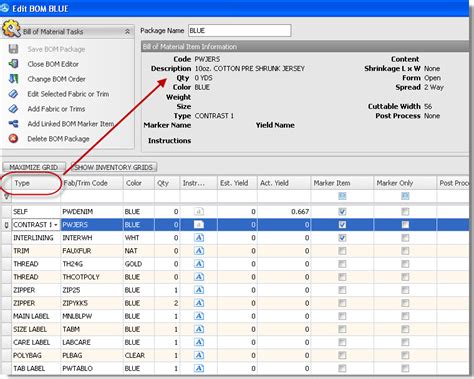This screenshot has width=474, height=379.
Task: Select the MAIN LABEL type cell
Action: (36, 316)
